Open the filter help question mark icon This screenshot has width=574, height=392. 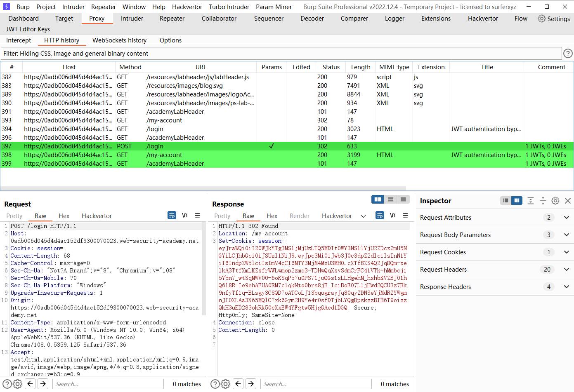point(568,53)
